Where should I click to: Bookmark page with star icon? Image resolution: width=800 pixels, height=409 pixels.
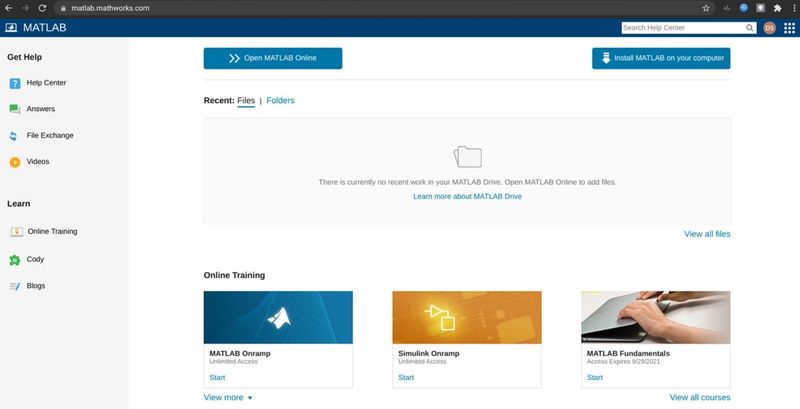706,8
